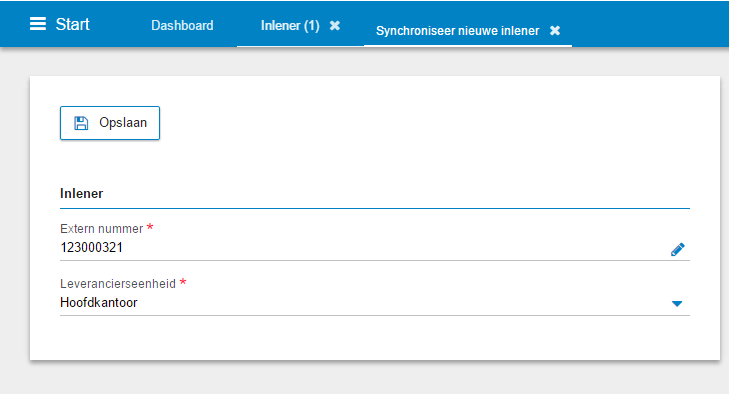Switch to the Inlener (1) tab
Image resolution: width=729 pixels, height=394 pixels.
pos(290,26)
